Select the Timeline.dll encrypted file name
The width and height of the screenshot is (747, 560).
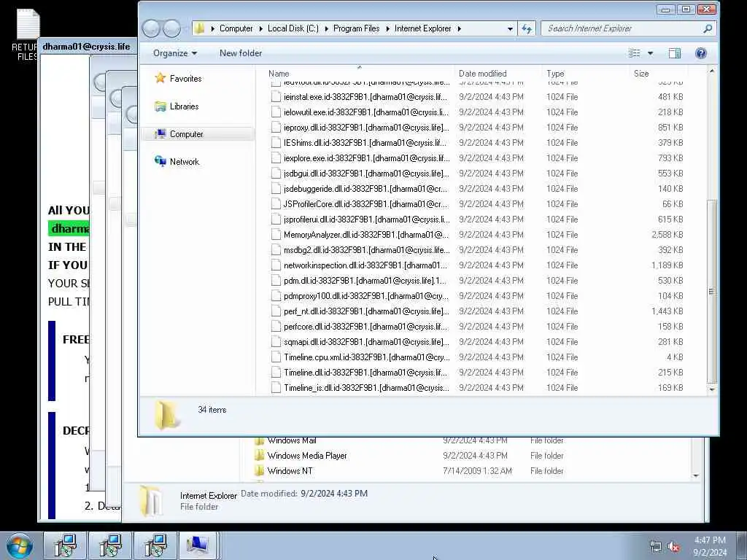[x=365, y=372]
